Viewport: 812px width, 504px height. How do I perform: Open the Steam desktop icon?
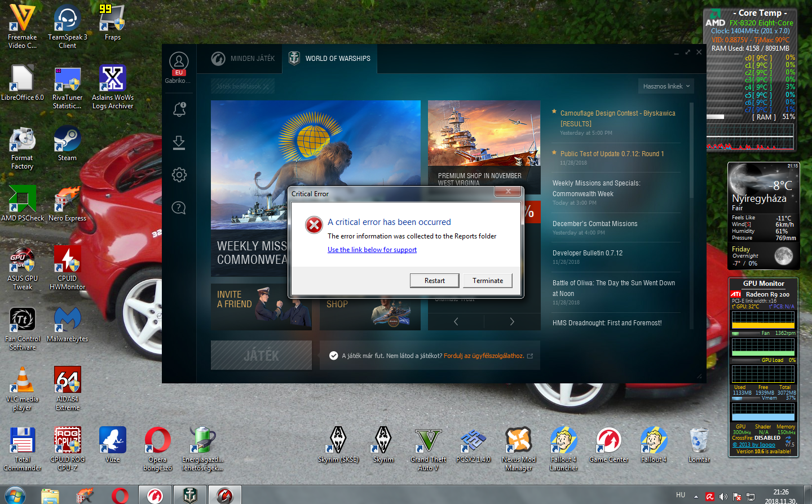(68, 143)
